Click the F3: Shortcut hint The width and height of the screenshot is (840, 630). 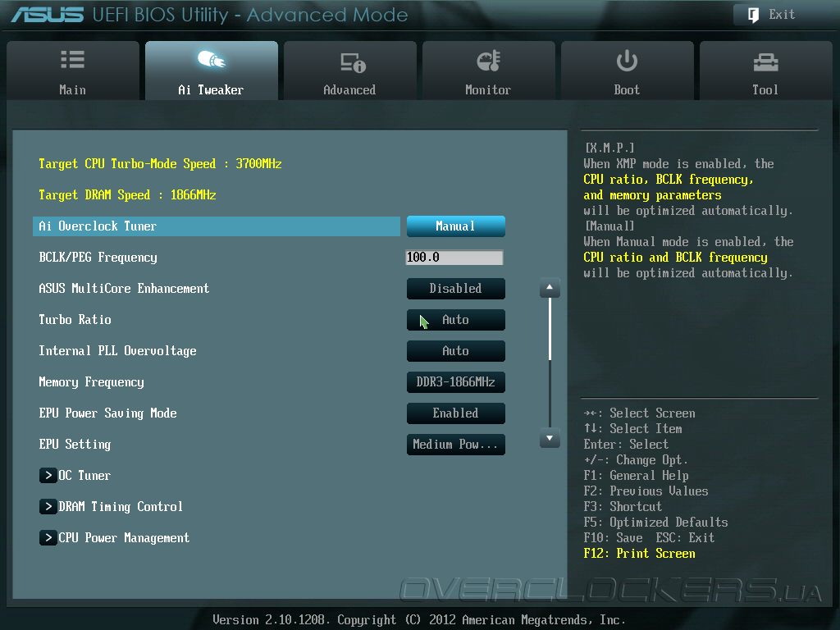pyautogui.click(x=623, y=507)
